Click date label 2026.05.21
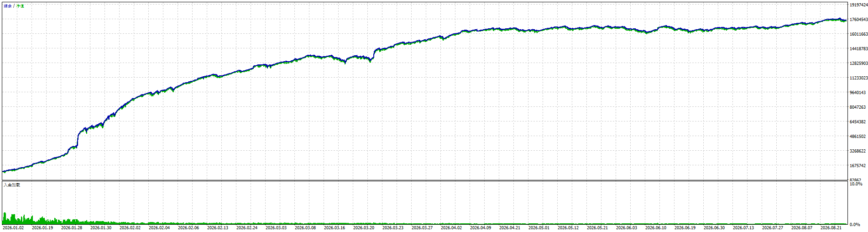The width and height of the screenshot is (868, 232). [597, 228]
